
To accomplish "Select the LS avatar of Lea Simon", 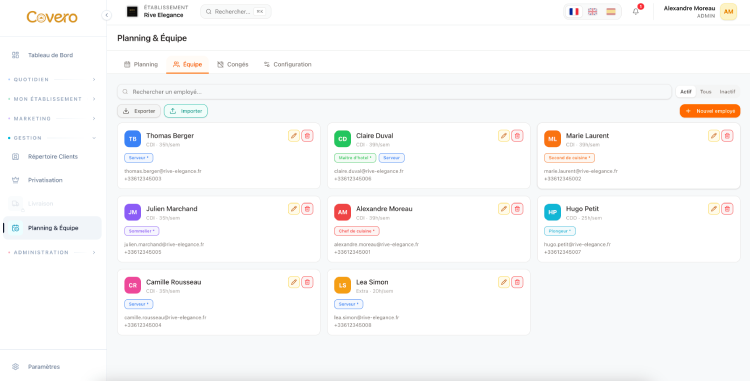I will tap(342, 285).
